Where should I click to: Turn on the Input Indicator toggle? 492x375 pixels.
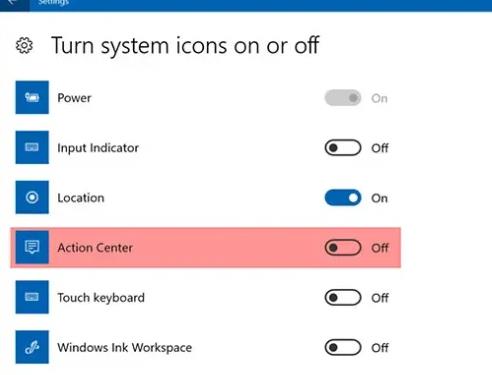pyautogui.click(x=343, y=148)
